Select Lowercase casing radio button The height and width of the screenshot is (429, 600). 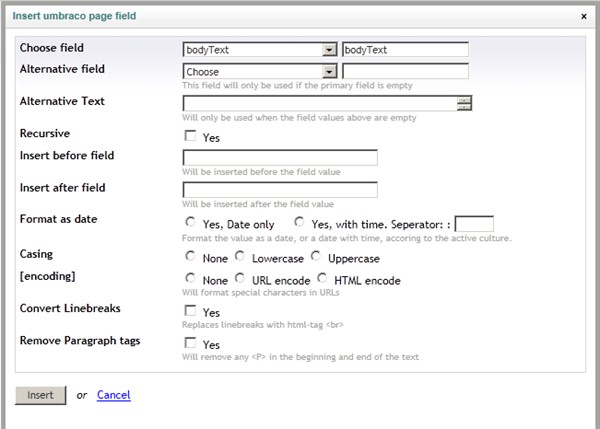pyautogui.click(x=240, y=256)
